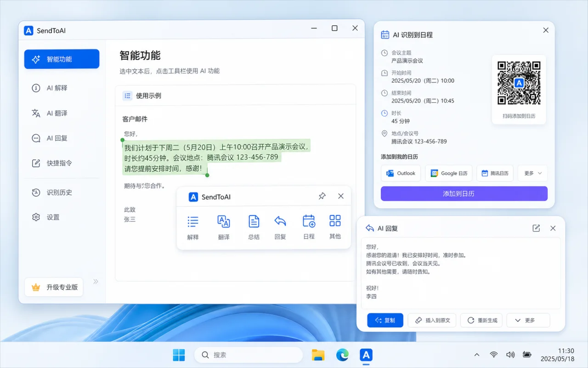Click the SendToAI taskbar icon
The height and width of the screenshot is (368, 588).
[x=366, y=355]
